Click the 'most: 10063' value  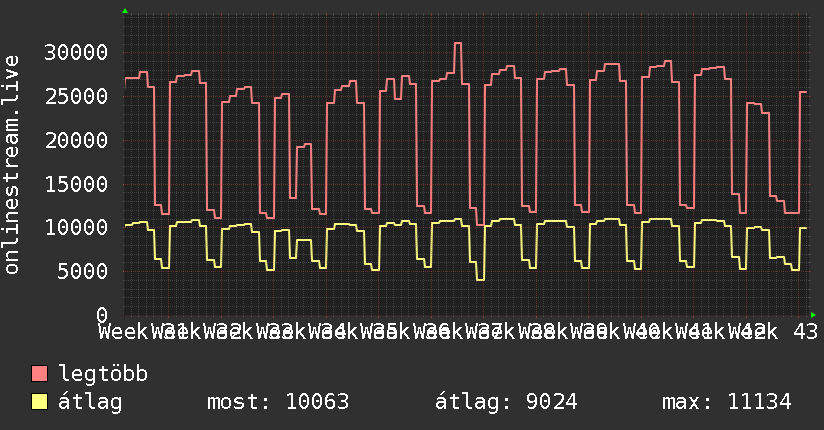point(278,402)
